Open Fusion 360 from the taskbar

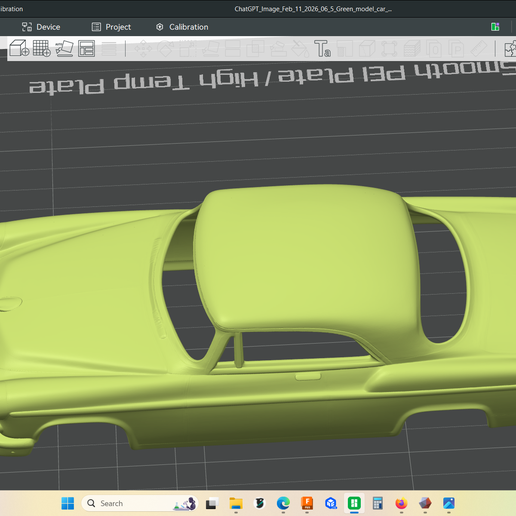307,503
